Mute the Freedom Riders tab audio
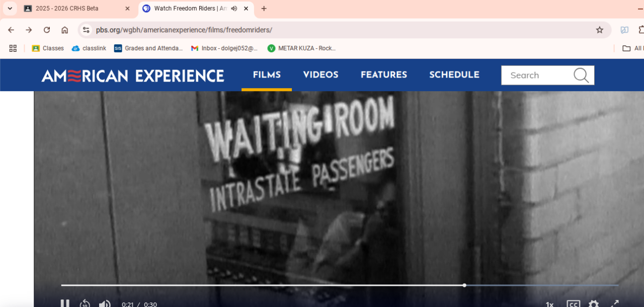The image size is (644, 307). tap(234, 9)
